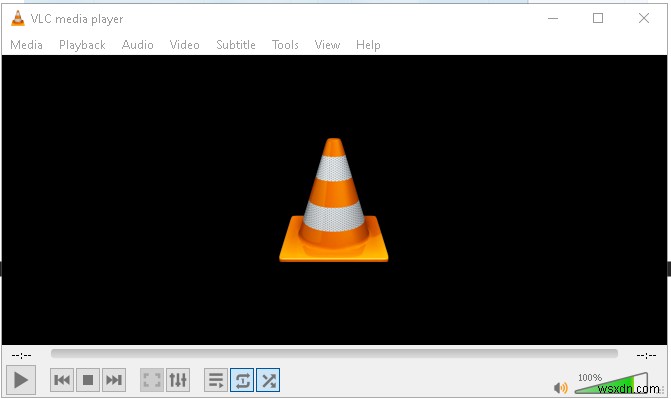Adjust the volume slider at 100%
Viewport: 671px width, 399px height.
[612, 383]
